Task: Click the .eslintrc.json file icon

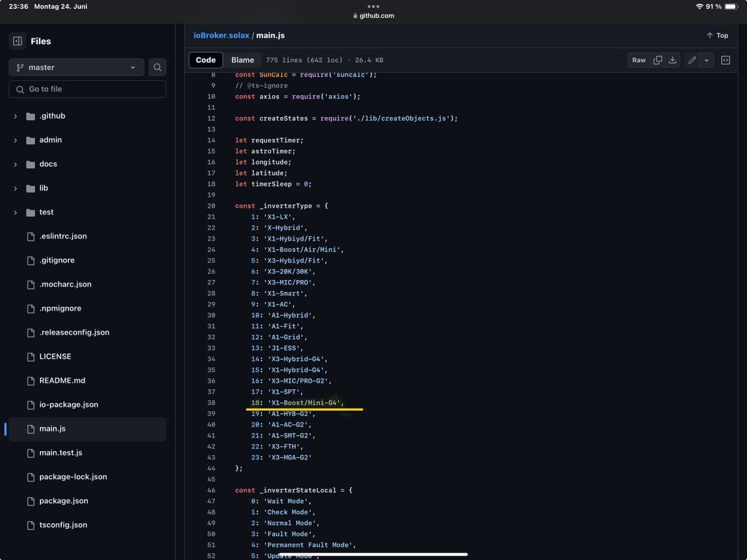Action: [x=31, y=236]
